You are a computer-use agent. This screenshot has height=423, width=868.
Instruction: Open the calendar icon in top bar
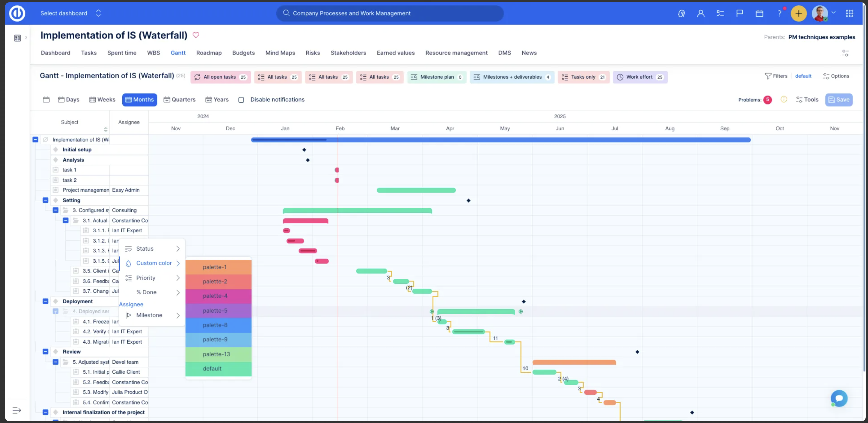[x=759, y=13]
